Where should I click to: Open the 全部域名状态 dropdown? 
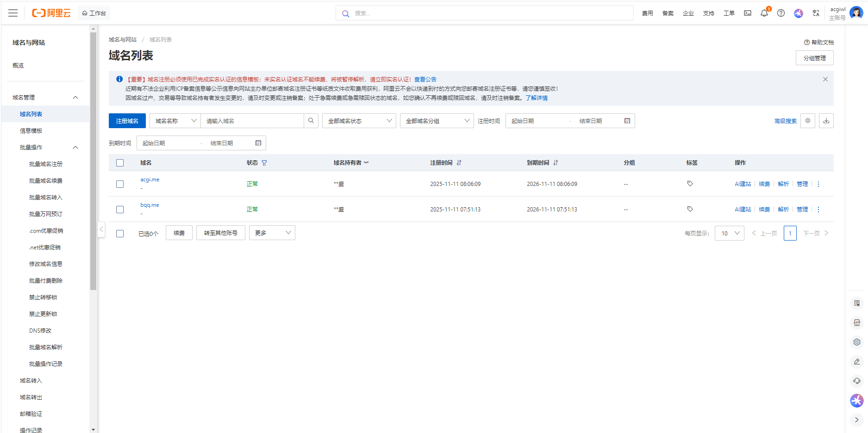359,120
